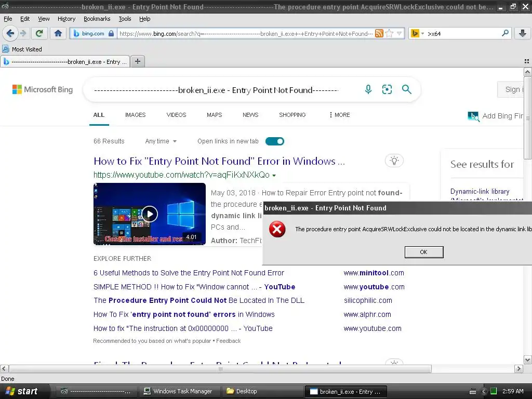Expand hidden tray icons arrow
The height and width of the screenshot is (399, 532).
coord(484,392)
